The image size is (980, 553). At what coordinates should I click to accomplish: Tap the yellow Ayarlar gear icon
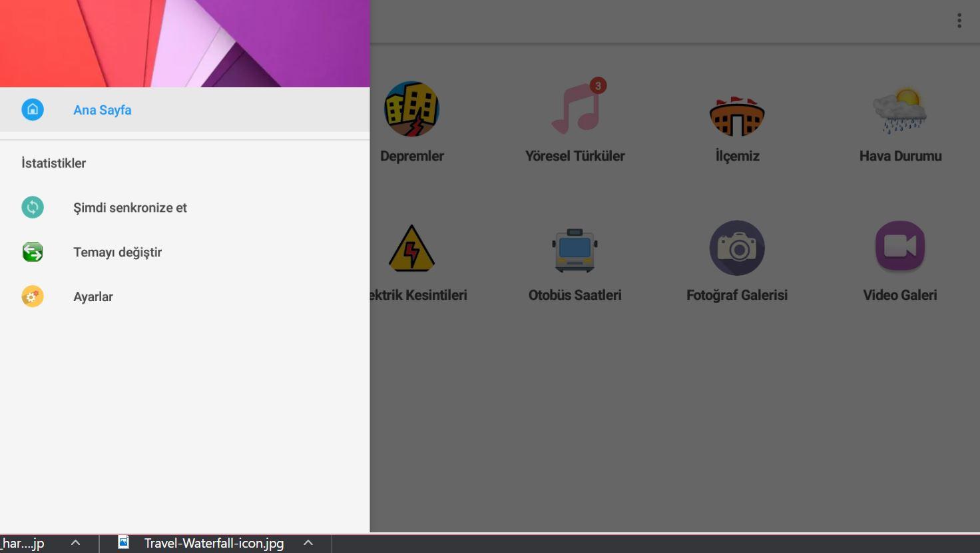33,296
